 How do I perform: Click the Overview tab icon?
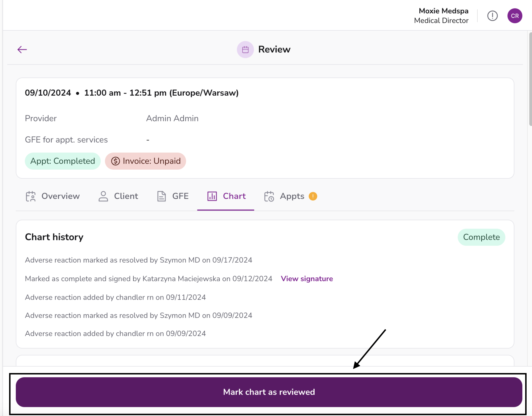pos(31,196)
